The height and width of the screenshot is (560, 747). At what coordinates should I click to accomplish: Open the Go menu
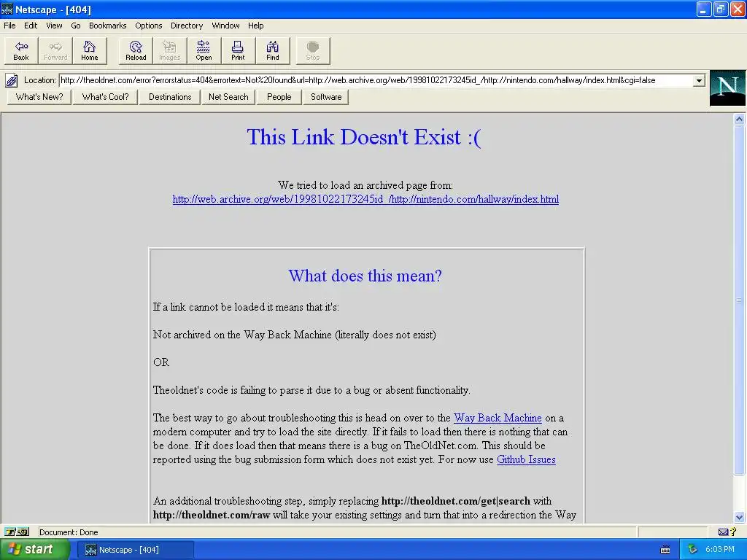[x=76, y=26]
